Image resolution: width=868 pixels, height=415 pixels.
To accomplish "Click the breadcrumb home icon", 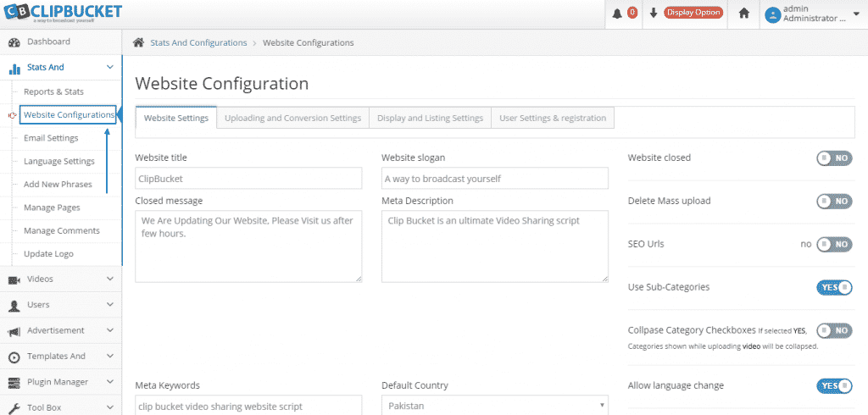I will pyautogui.click(x=139, y=42).
